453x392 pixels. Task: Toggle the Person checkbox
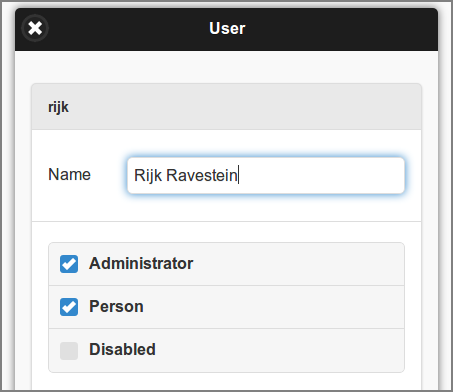click(x=69, y=307)
